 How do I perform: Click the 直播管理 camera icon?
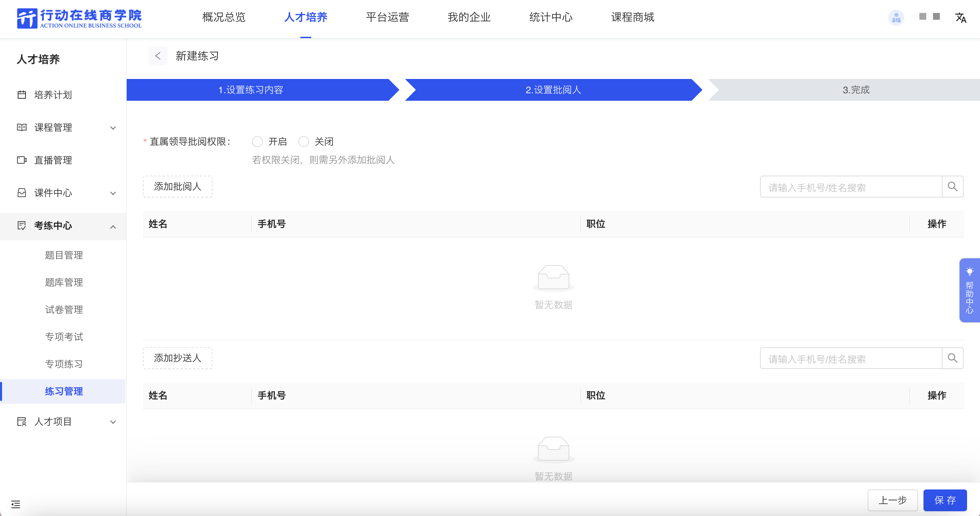point(22,160)
